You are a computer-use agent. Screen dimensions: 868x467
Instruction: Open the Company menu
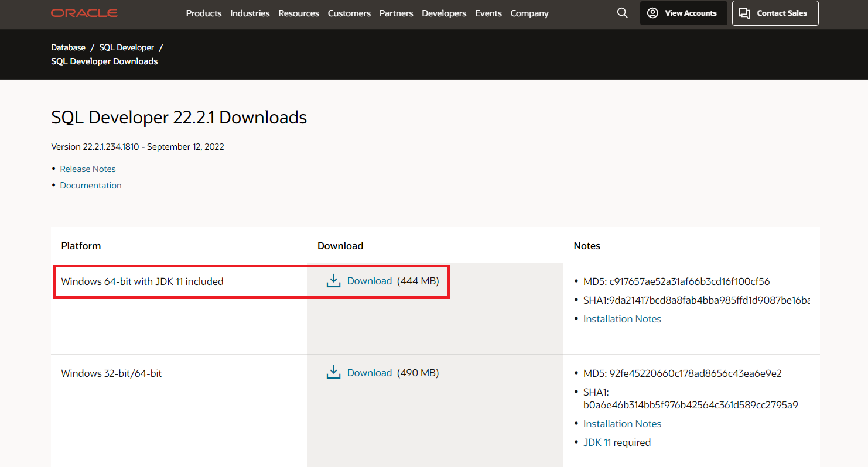point(529,13)
